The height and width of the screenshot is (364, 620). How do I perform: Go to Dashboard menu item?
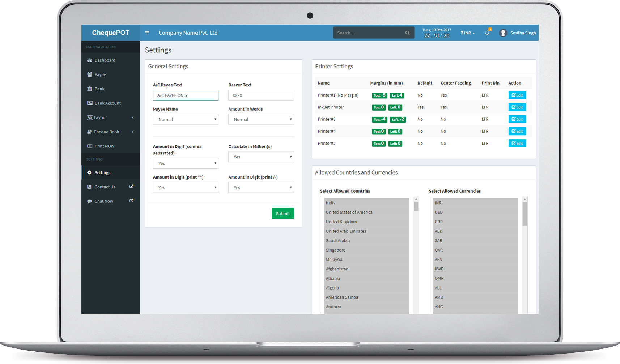(x=111, y=60)
